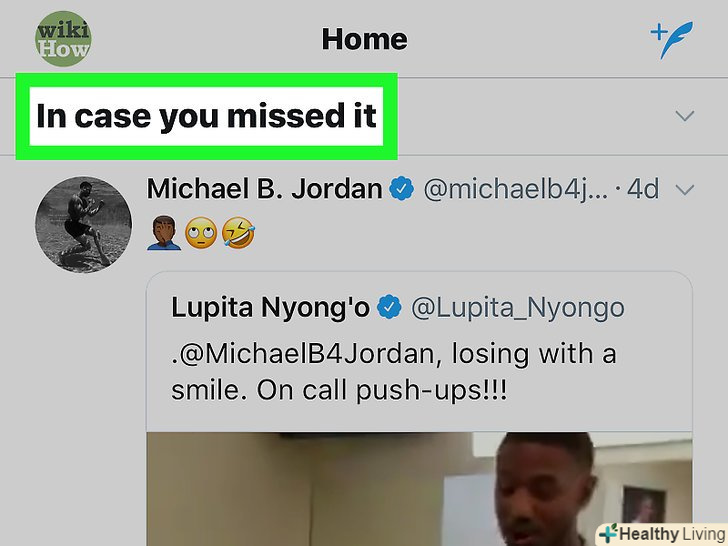Click the Healthy Living watermark badge
Viewport: 728px width, 546px height.
(x=663, y=534)
